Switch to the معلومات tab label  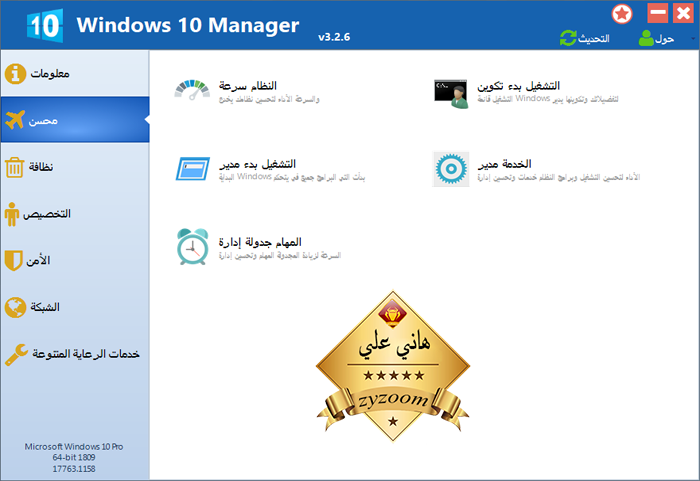click(x=50, y=74)
